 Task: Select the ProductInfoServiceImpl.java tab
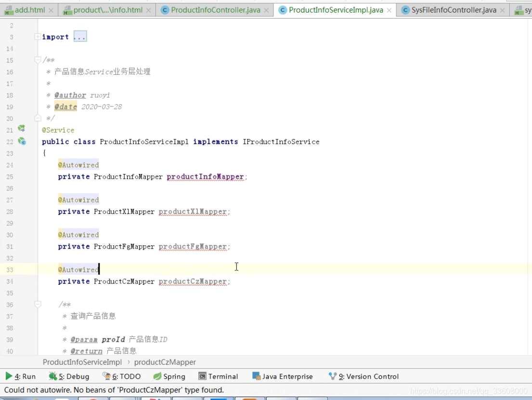(x=336, y=10)
